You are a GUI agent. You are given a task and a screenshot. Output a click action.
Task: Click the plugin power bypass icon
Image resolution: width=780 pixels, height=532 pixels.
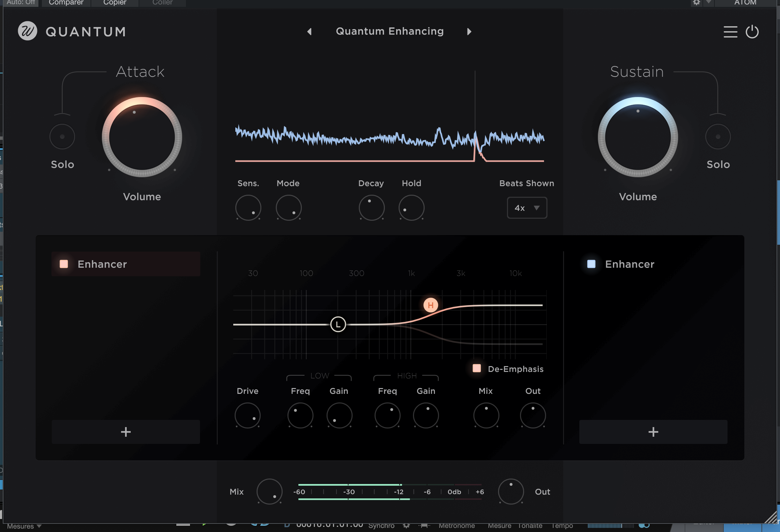coord(752,32)
